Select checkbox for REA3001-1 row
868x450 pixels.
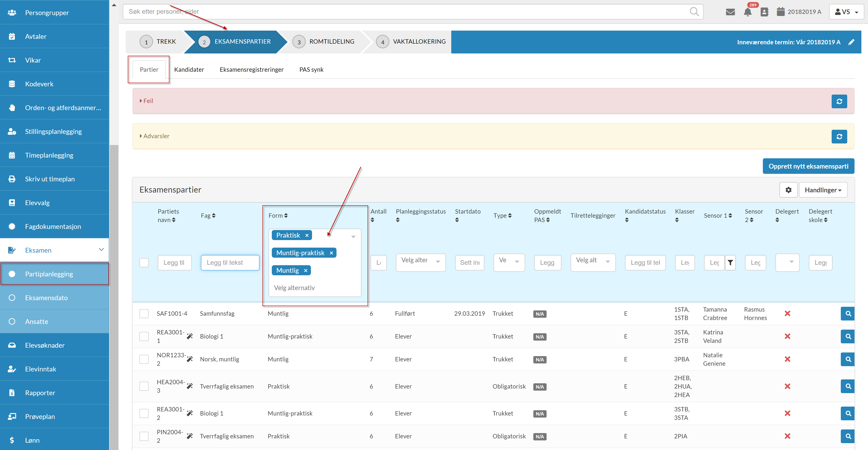pos(144,336)
